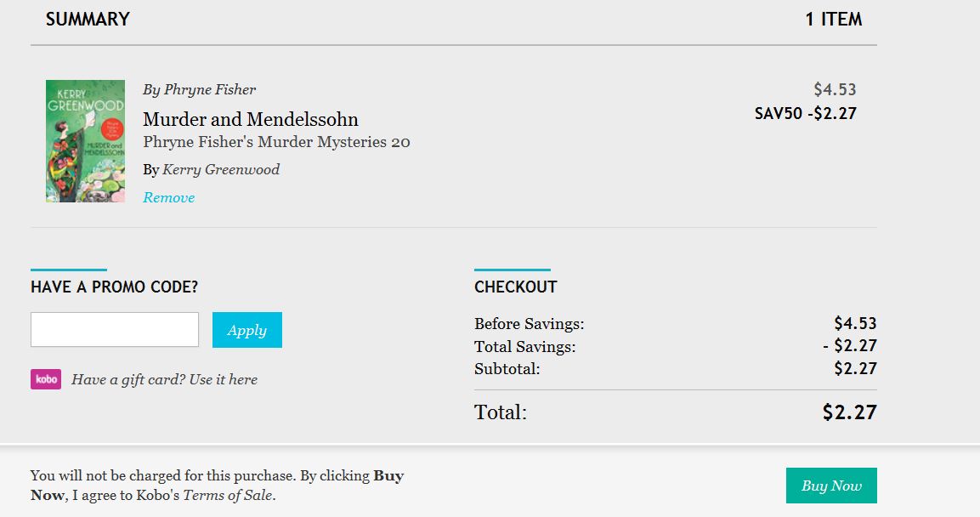Click the Before Savings row label
980x517 pixels.
click(529, 324)
